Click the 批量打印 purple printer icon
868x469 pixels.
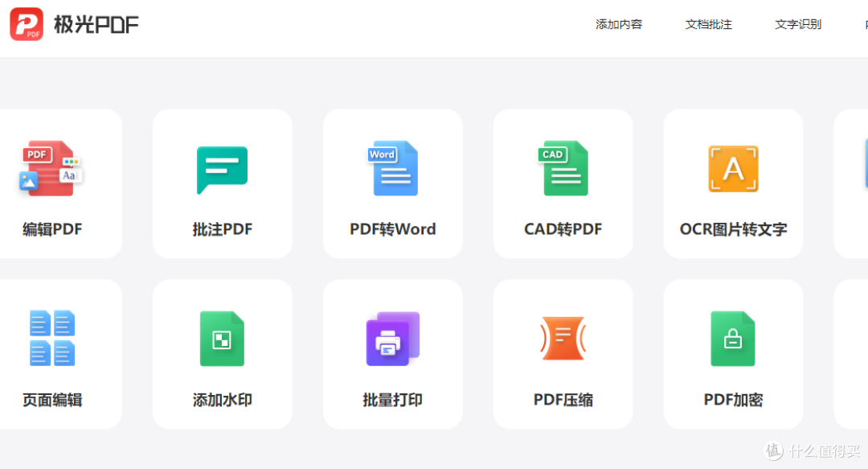tap(392, 338)
